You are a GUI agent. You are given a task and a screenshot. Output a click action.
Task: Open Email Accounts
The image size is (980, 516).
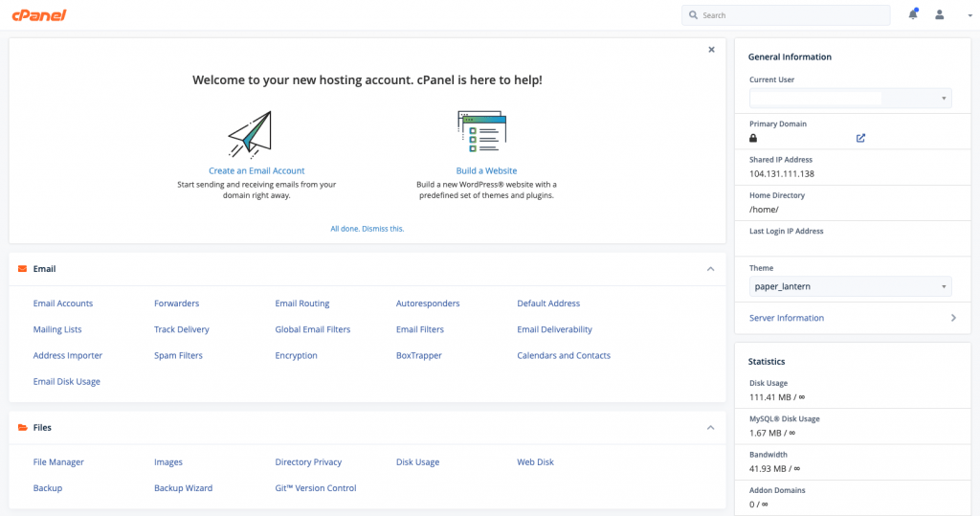point(63,303)
